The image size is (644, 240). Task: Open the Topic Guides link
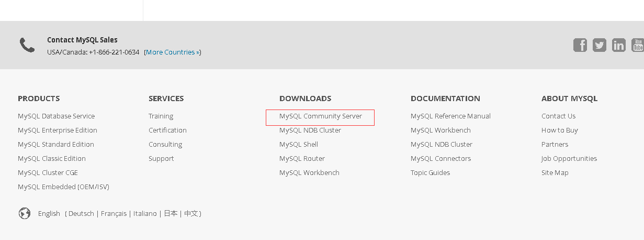(430, 173)
